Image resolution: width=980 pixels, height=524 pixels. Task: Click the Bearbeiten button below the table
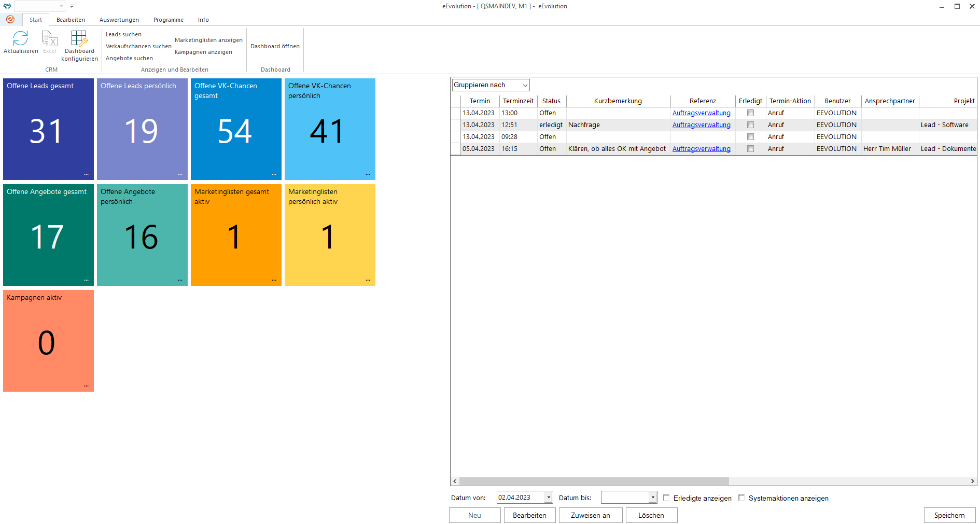(530, 515)
